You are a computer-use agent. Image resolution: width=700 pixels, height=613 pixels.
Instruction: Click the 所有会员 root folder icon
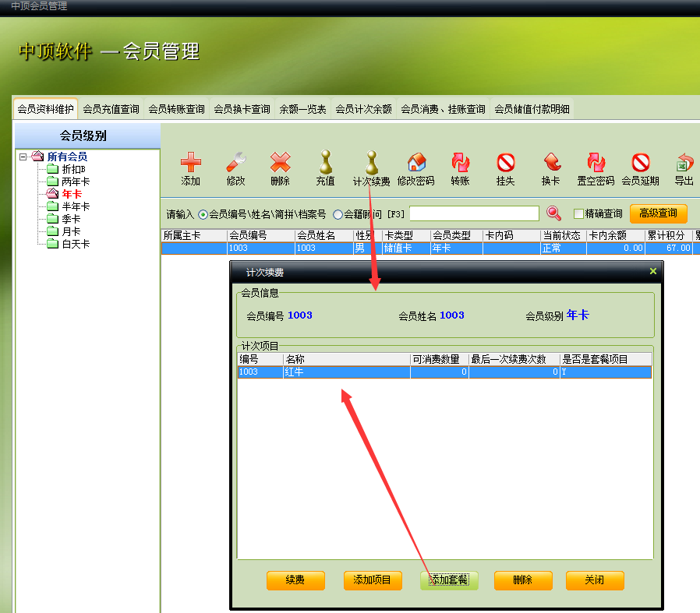[x=38, y=156]
